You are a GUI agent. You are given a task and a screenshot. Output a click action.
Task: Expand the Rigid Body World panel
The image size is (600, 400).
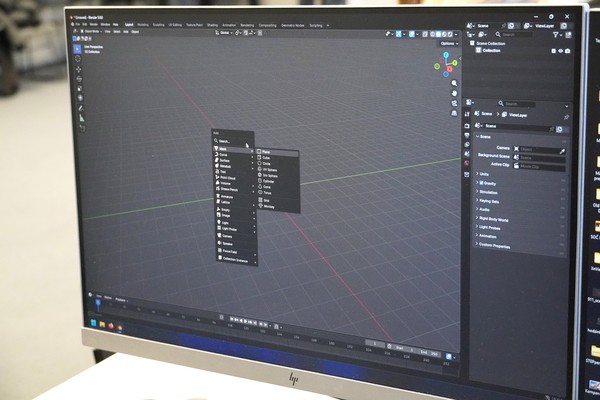494,218
